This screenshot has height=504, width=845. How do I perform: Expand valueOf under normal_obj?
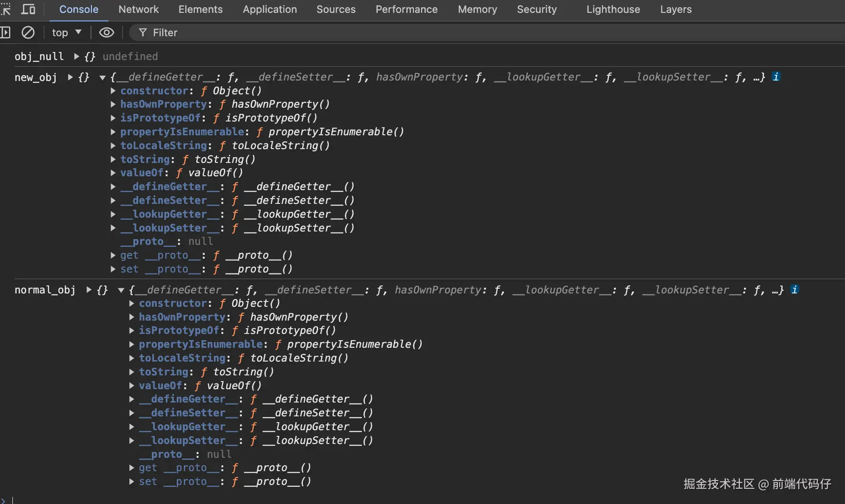tap(131, 385)
